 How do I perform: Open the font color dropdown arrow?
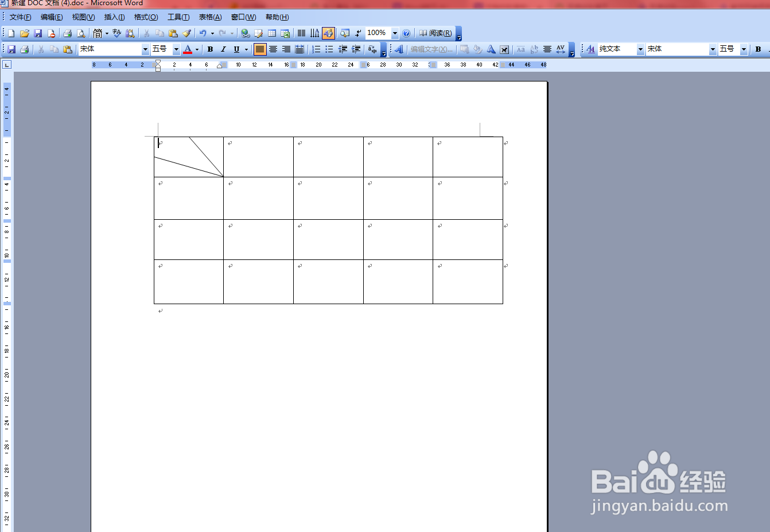tap(197, 49)
